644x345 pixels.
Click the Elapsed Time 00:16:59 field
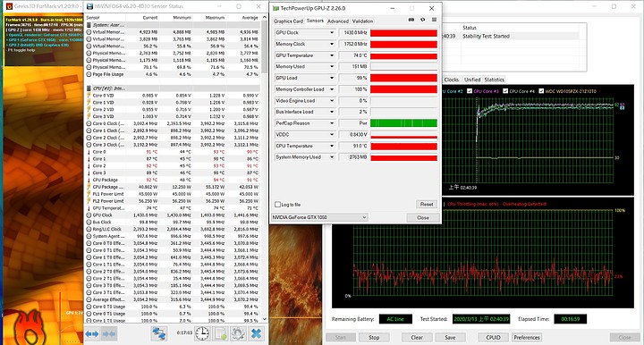click(x=570, y=319)
